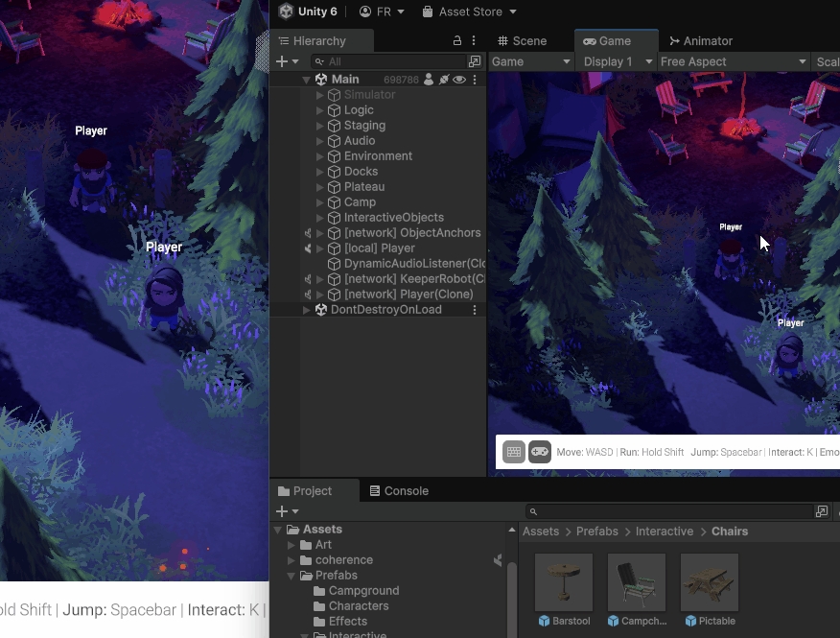840x638 pixels.
Task: Open DontDestroyOnLoad scene options menu
Action: [x=474, y=310]
